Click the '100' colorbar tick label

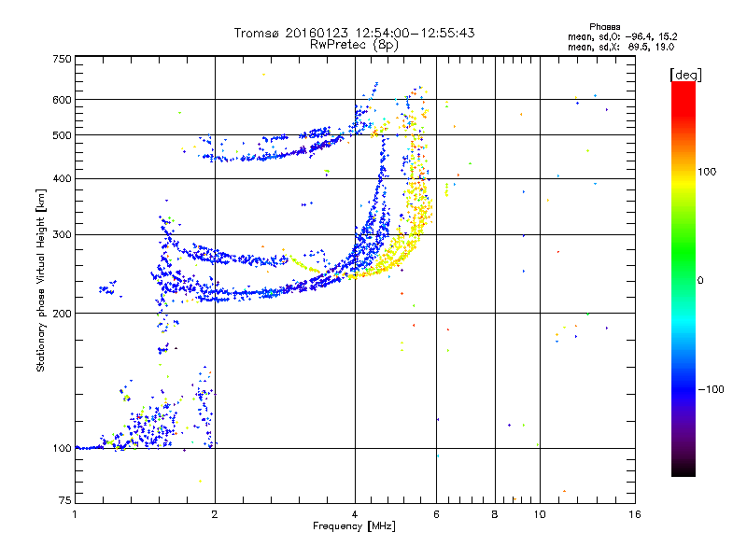tap(707, 172)
